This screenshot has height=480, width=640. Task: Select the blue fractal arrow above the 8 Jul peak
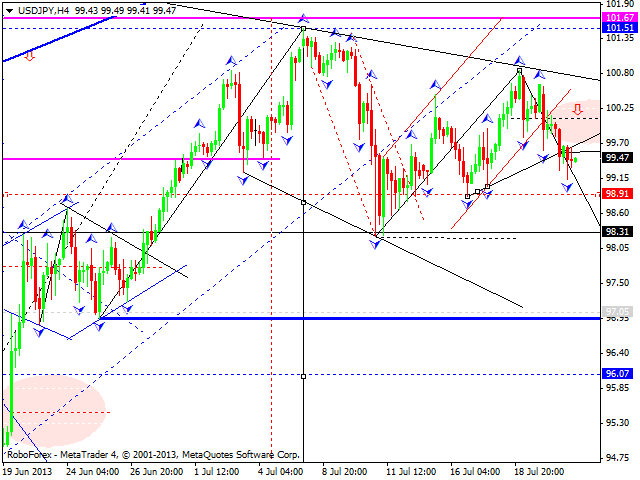(x=304, y=19)
